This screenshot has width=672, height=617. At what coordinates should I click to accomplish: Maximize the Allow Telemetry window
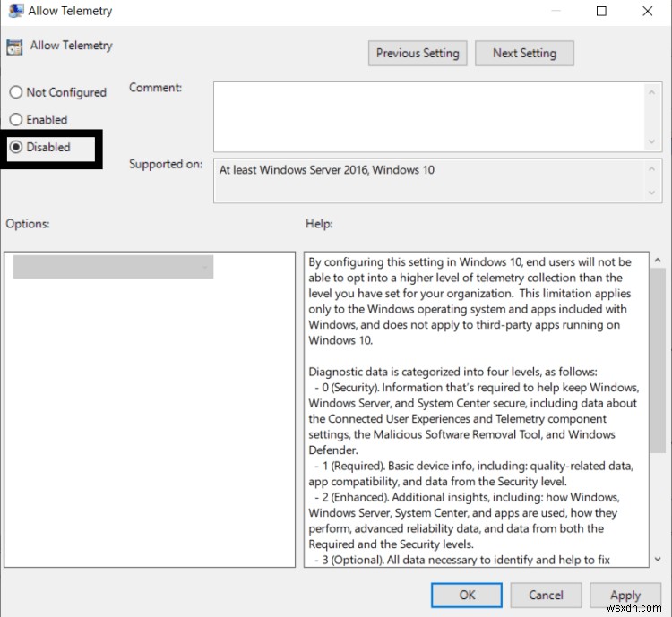click(x=601, y=11)
